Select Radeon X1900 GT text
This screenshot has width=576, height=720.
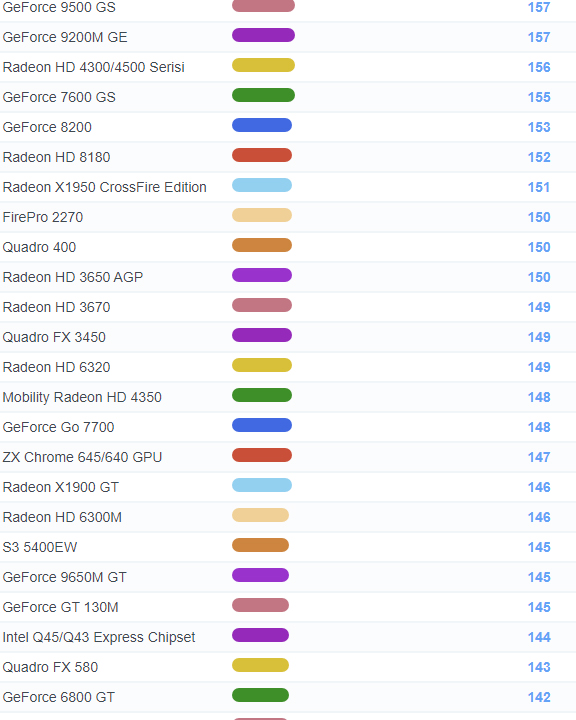61,487
